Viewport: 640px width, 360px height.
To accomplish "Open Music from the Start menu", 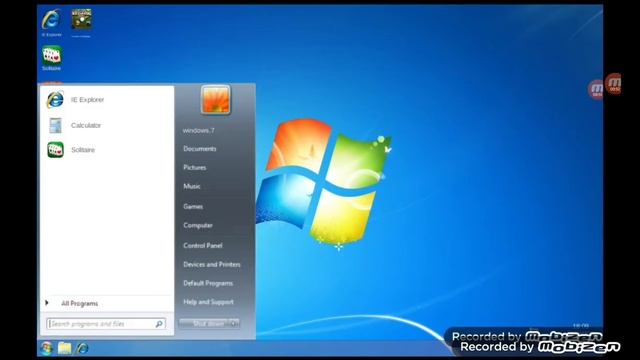I will click(192, 187).
